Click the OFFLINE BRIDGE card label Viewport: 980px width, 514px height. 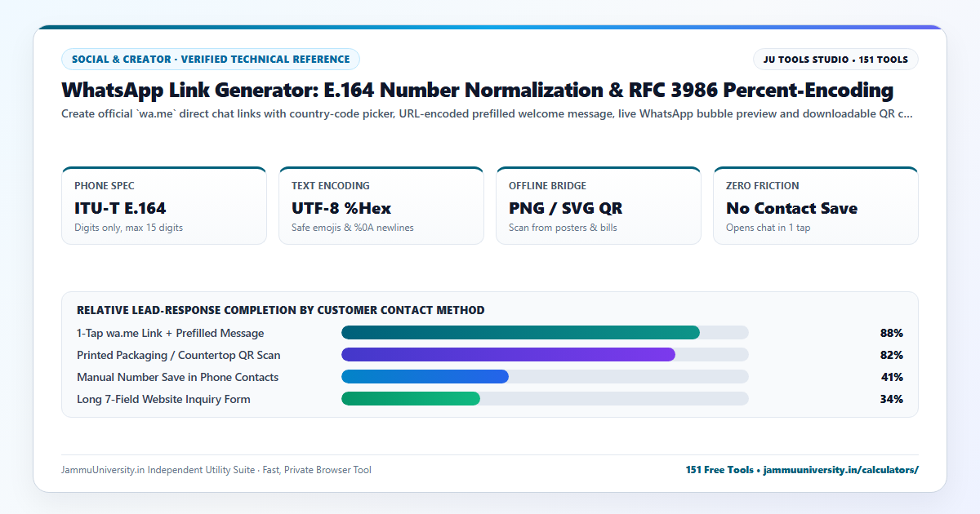(x=547, y=186)
